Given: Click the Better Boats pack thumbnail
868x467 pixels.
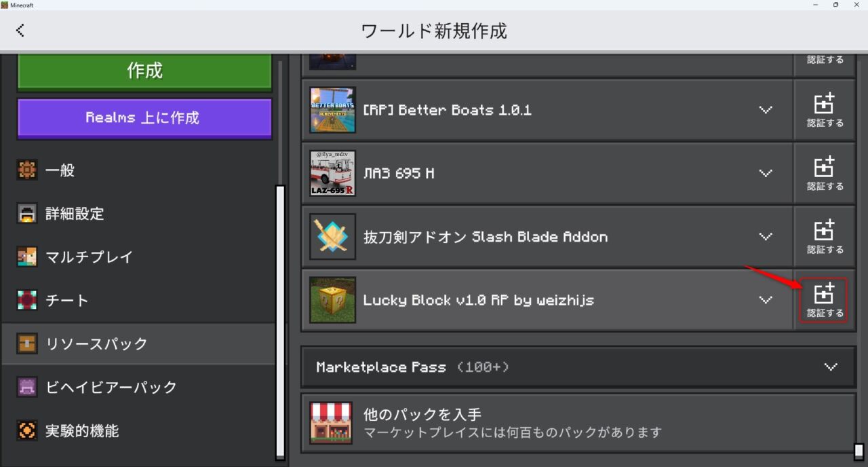Looking at the screenshot, I should coord(332,110).
